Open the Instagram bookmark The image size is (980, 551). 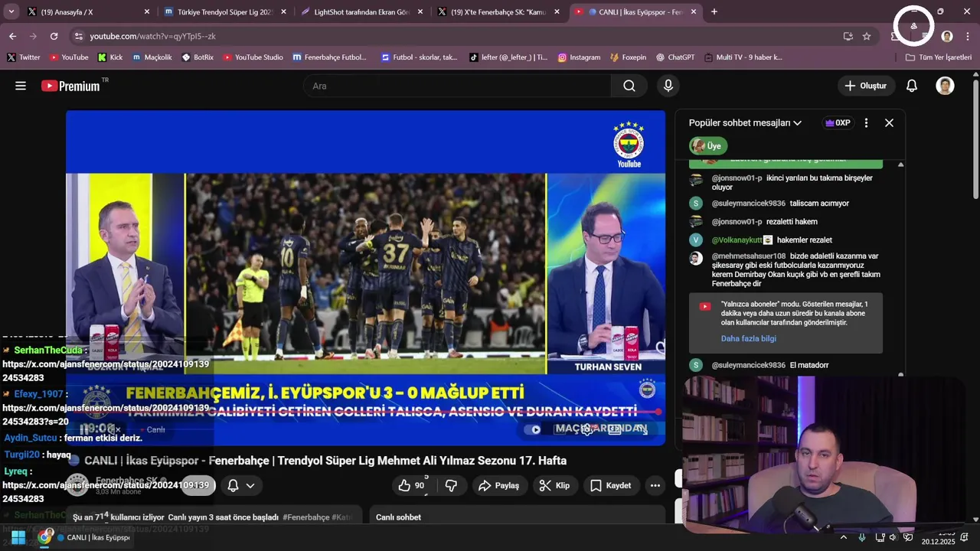pos(579,57)
